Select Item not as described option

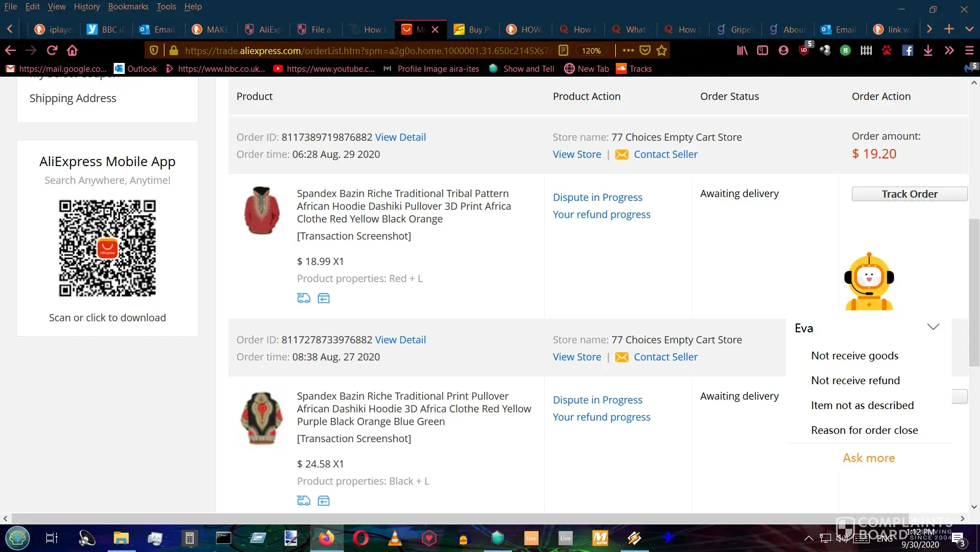(862, 405)
